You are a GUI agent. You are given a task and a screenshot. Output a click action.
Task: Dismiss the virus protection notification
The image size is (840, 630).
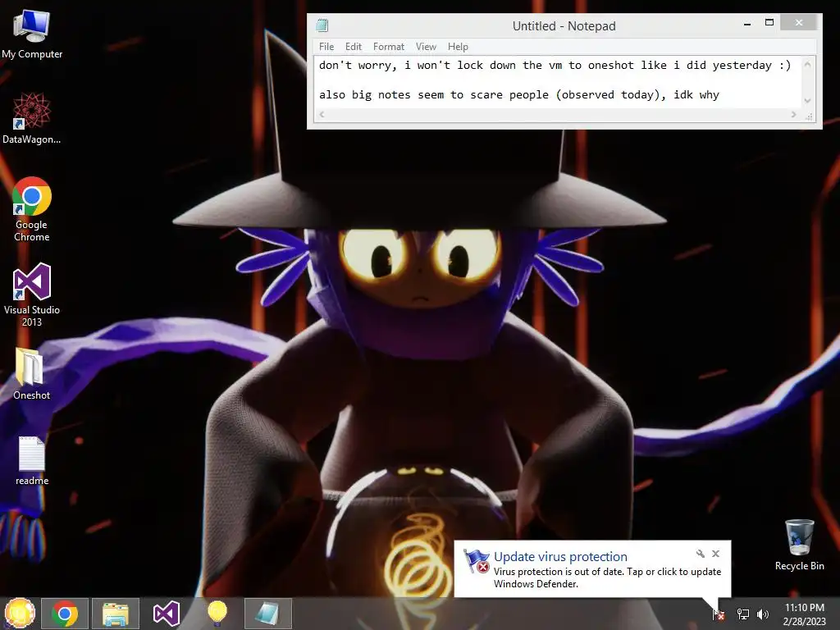(x=715, y=554)
